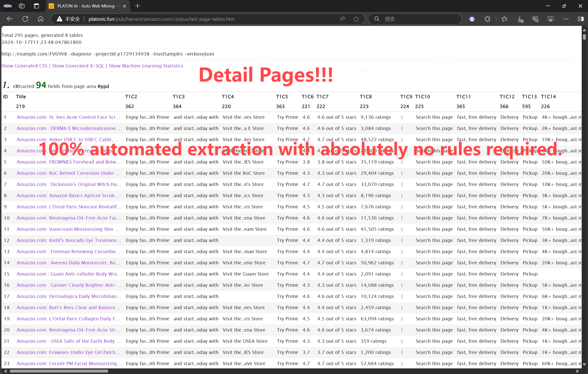Open Show Machine Learning Statistics link
588x374 pixels.
146,66
